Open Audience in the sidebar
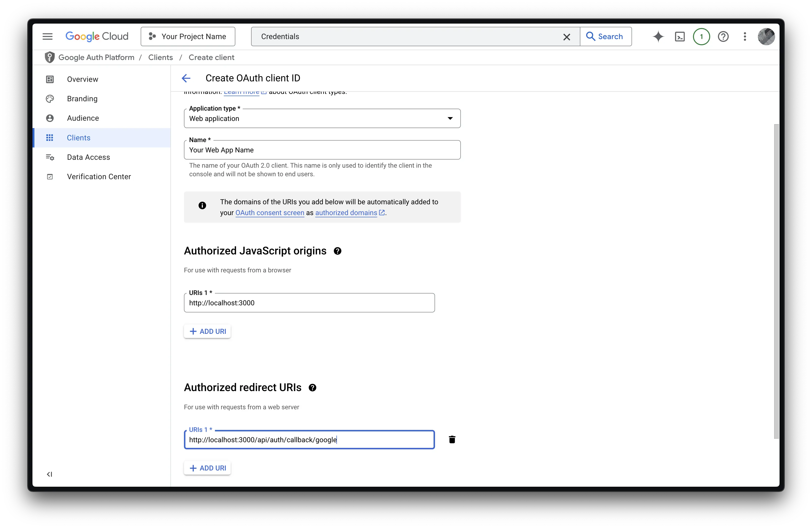 (x=102, y=118)
